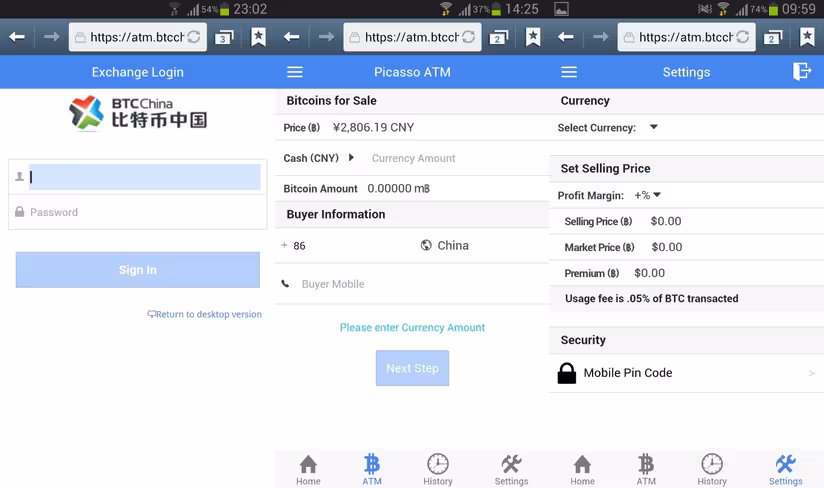
Task: Click the battery indicator showing 54%
Action: 216,9
